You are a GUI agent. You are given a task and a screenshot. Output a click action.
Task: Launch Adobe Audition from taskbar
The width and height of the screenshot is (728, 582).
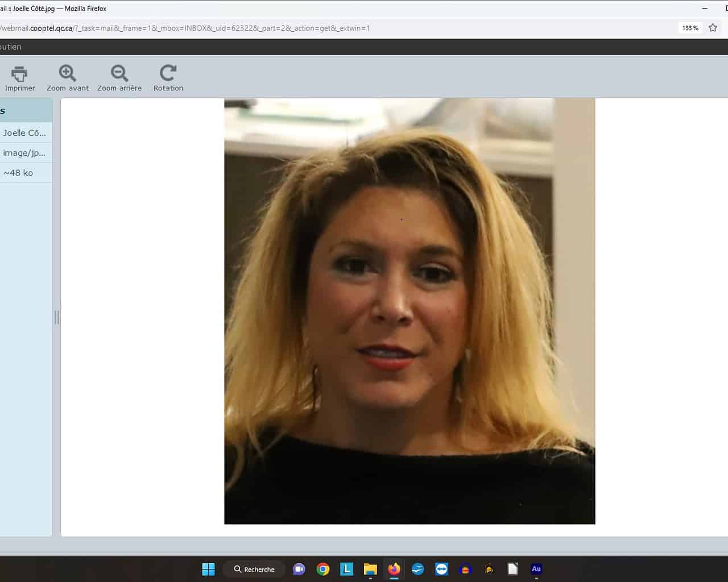[x=536, y=569]
